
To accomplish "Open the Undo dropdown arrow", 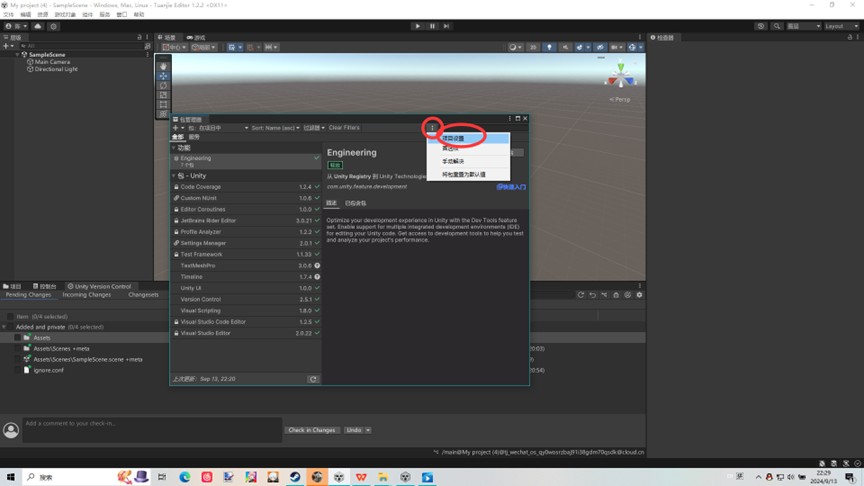I will click(x=368, y=430).
